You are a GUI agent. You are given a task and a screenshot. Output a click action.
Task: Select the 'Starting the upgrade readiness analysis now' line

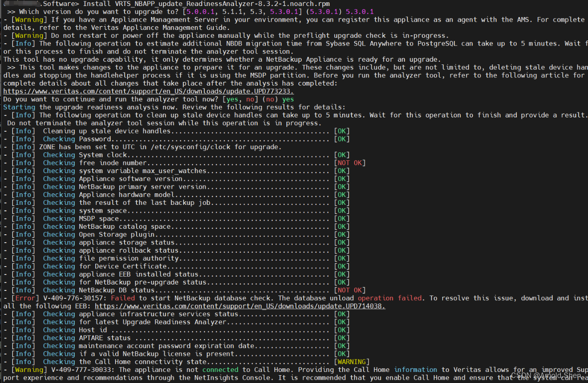175,107
